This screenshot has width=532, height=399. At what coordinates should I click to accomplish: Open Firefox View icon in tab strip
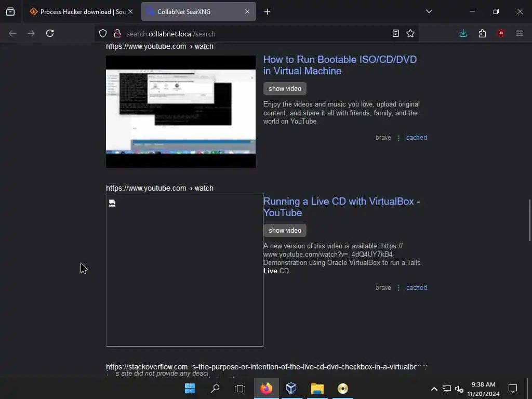click(10, 11)
